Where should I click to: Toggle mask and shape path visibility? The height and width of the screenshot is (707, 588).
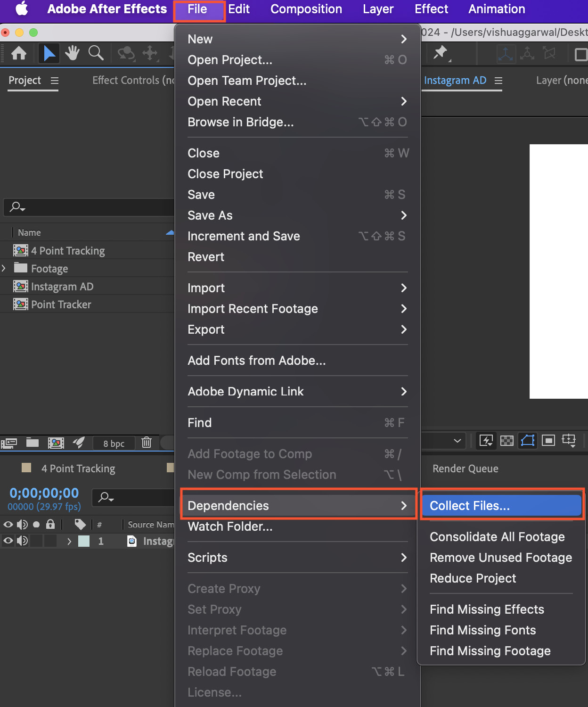pyautogui.click(x=528, y=441)
